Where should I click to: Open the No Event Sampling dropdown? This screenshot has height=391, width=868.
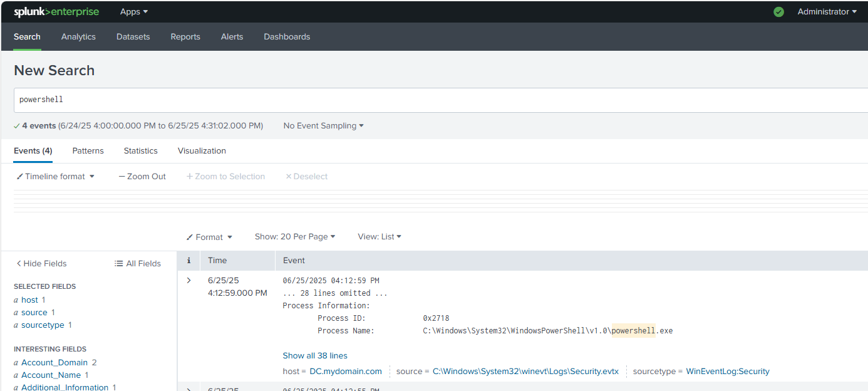click(323, 126)
